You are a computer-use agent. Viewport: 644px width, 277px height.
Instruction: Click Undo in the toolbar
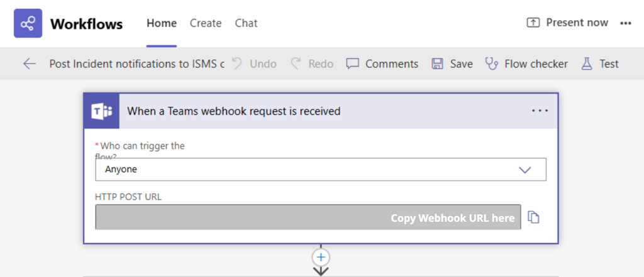click(254, 63)
